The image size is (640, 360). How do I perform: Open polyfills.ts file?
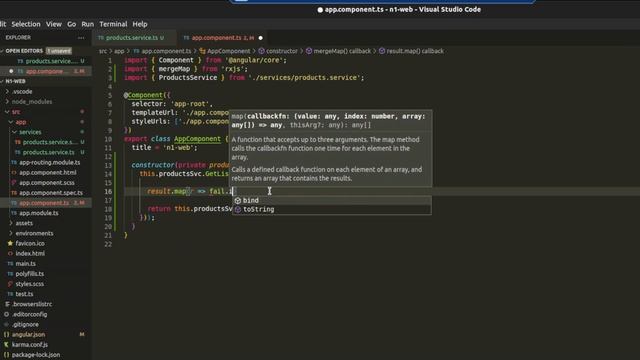click(29, 273)
